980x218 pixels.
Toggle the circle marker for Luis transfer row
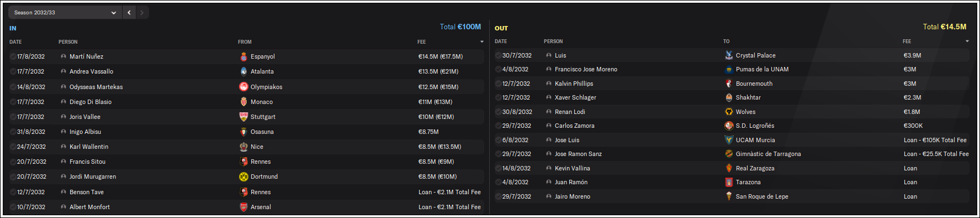coord(499,55)
